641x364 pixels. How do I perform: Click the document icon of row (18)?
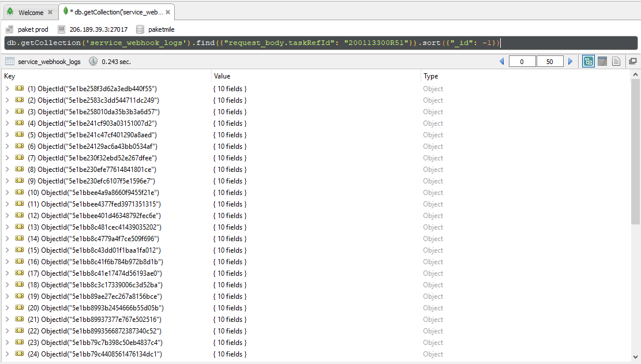(19, 284)
